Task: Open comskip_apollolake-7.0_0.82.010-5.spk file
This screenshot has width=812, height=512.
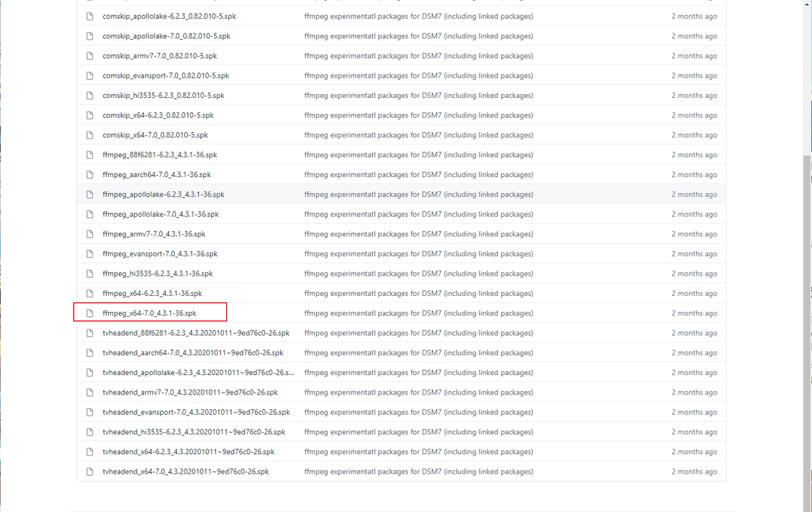Action: click(166, 36)
